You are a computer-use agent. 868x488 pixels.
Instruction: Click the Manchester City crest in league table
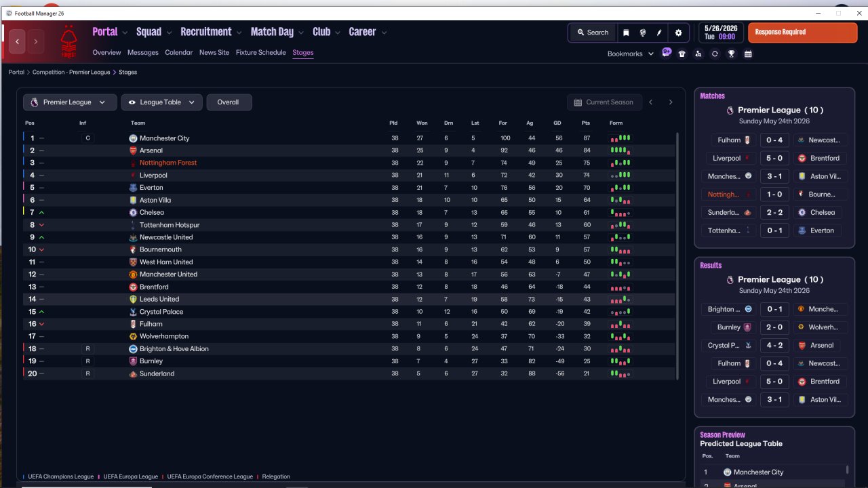tap(133, 138)
